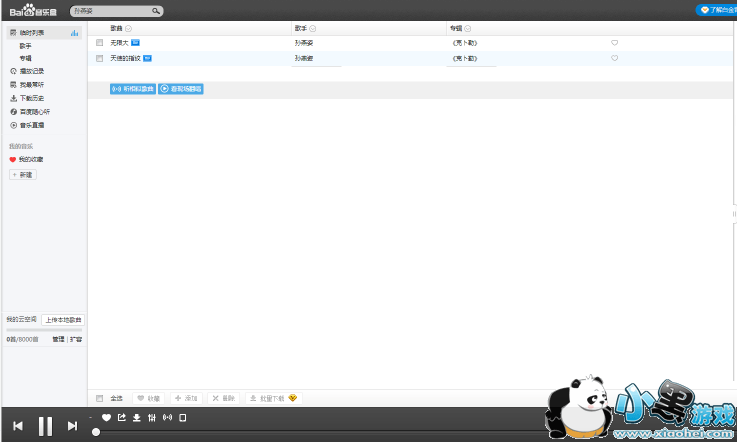The height and width of the screenshot is (442, 737).
Task: Click the blue equalizer bars icon in sidebar
Action: (74, 33)
